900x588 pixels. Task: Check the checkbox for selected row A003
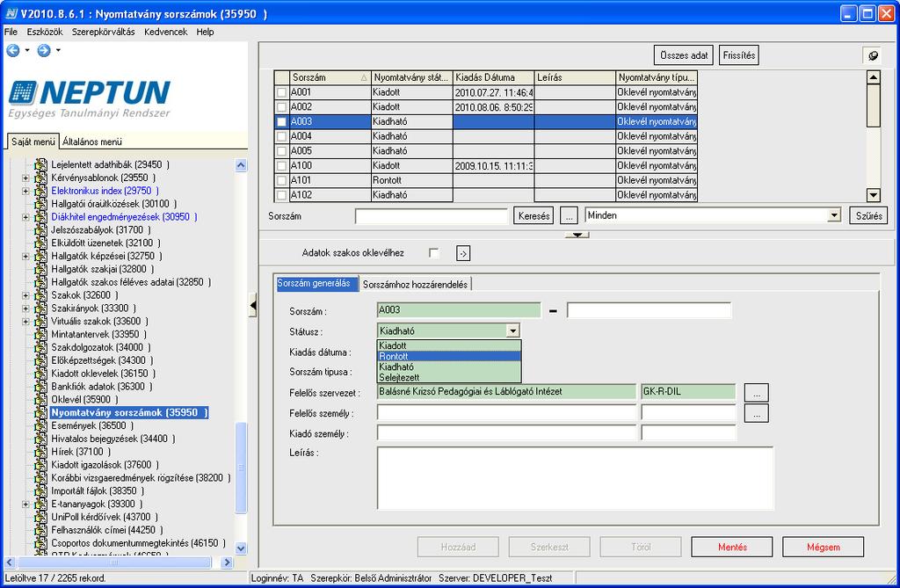(281, 122)
